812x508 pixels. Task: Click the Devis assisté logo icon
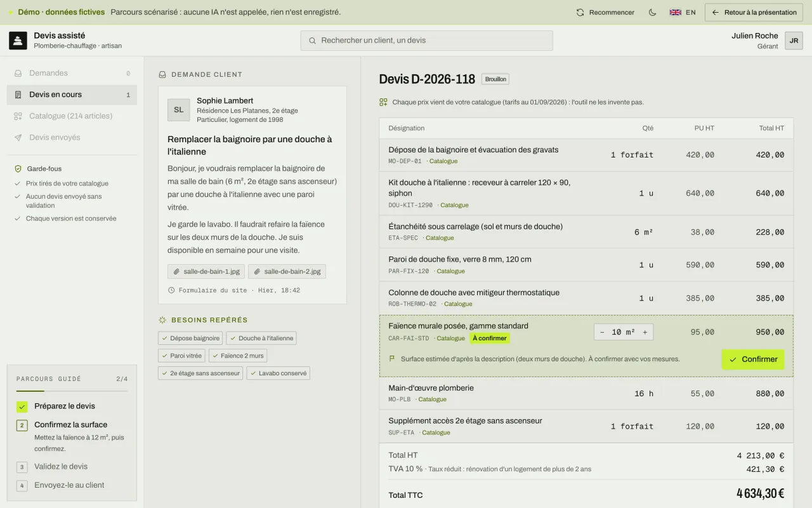(18, 41)
